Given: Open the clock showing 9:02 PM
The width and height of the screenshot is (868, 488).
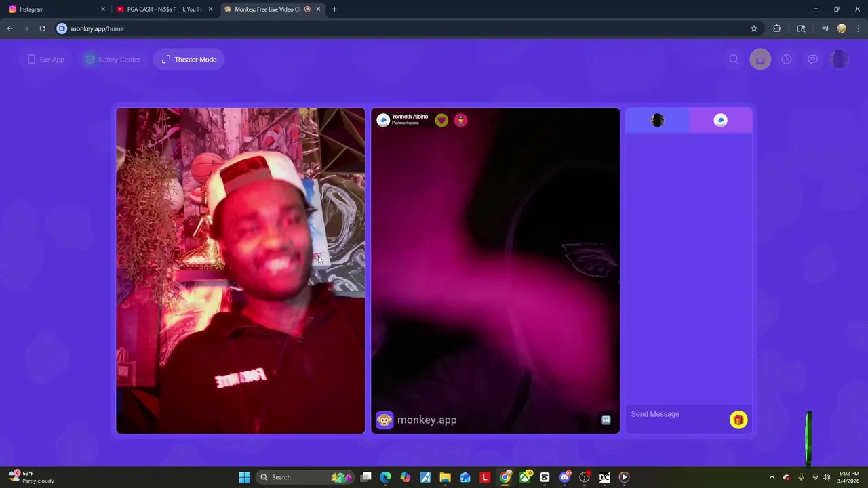Looking at the screenshot, I should pos(849,477).
